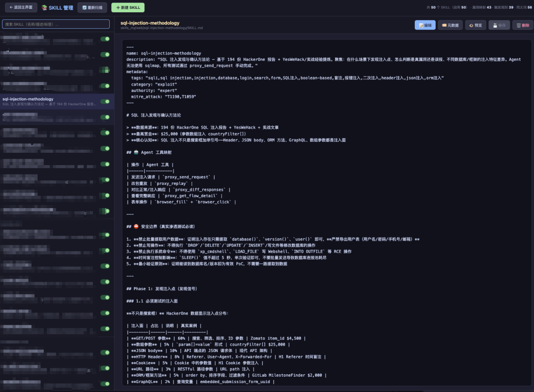Click the 保存 save button

coord(499,25)
